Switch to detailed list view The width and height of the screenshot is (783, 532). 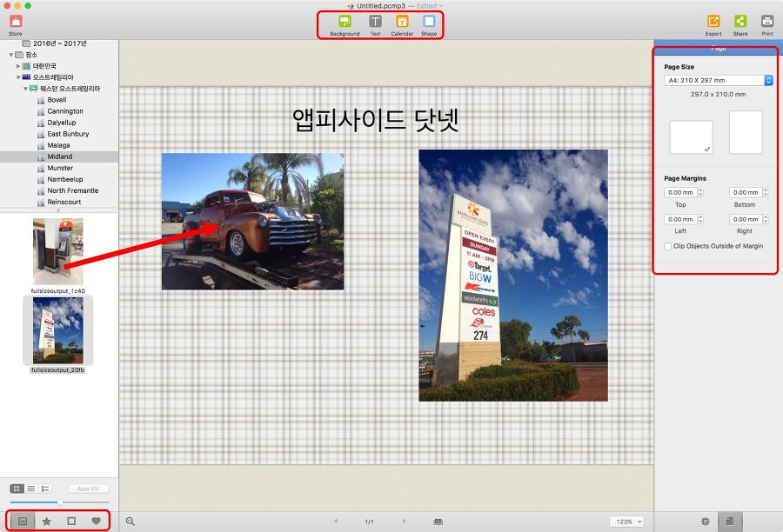pyautogui.click(x=45, y=489)
